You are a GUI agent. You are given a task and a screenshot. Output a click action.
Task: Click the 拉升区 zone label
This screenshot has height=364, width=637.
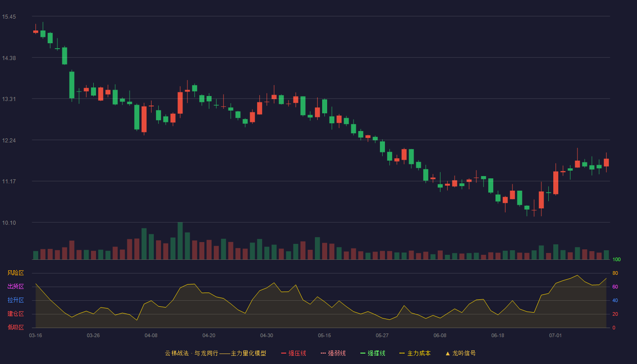(x=15, y=300)
